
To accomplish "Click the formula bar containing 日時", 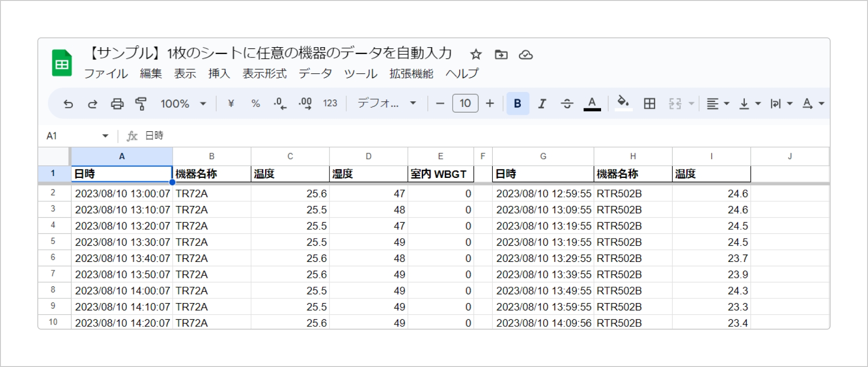I will click(x=485, y=136).
